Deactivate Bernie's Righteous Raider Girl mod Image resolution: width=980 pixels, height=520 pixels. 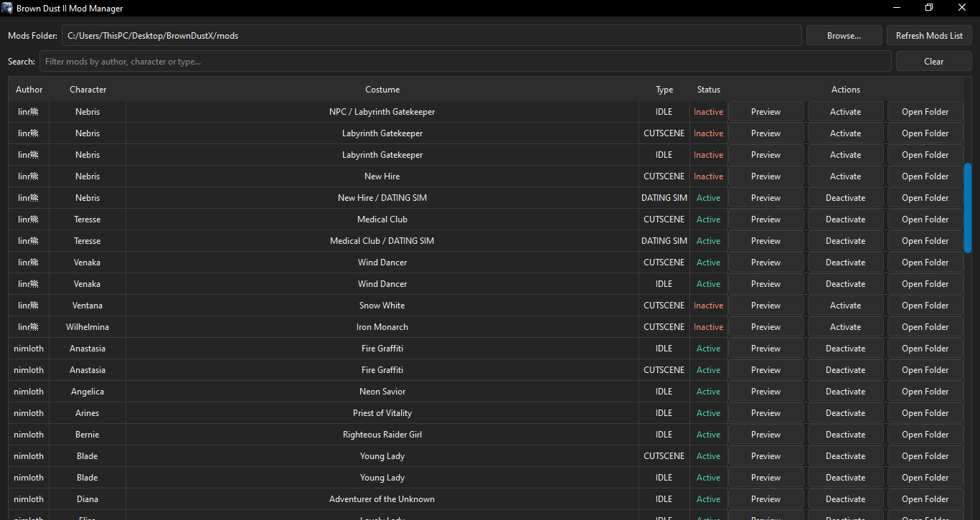(845, 434)
